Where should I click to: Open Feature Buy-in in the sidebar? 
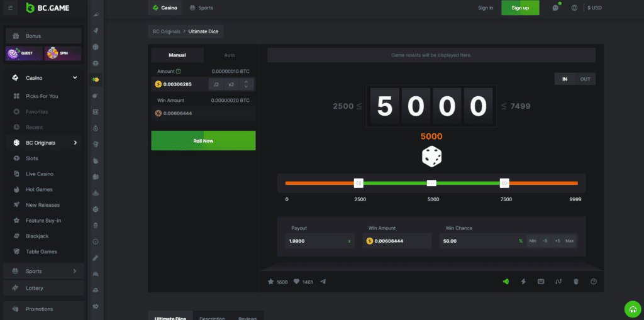[43, 221]
